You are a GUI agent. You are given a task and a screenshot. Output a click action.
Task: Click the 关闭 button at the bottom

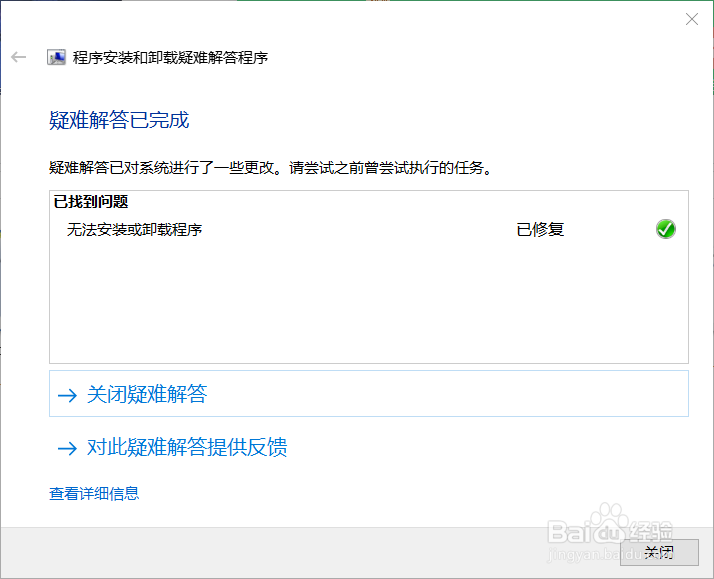pyautogui.click(x=659, y=553)
